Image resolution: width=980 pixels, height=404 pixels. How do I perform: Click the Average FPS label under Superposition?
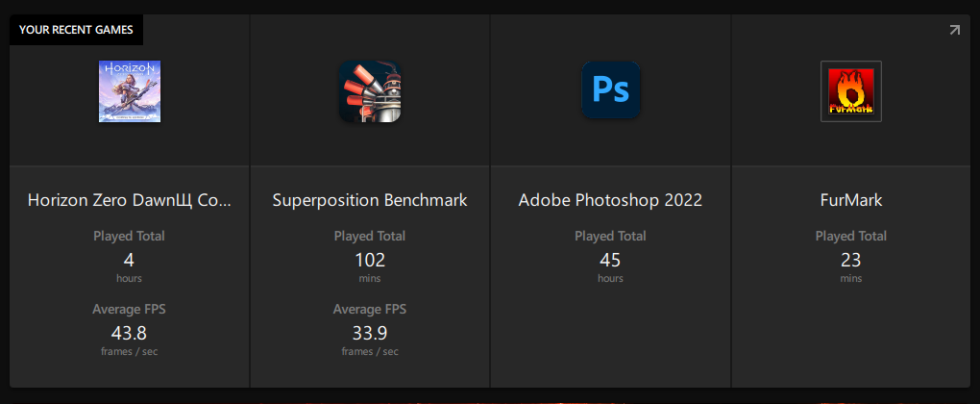tap(370, 309)
